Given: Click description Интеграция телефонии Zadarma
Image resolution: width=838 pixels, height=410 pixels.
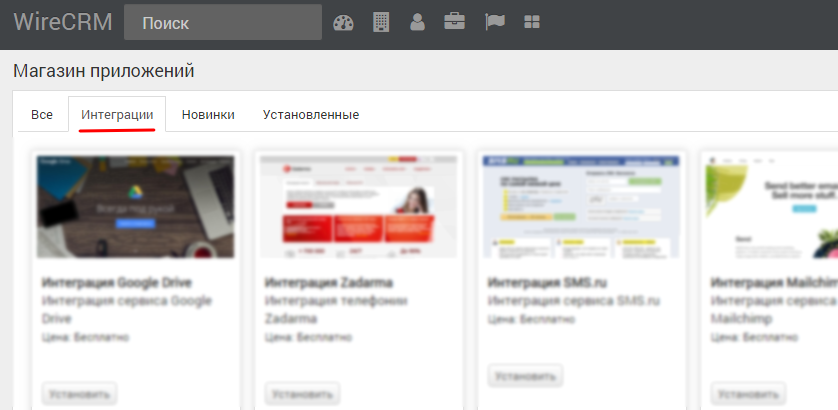Looking at the screenshot, I should (x=337, y=310).
